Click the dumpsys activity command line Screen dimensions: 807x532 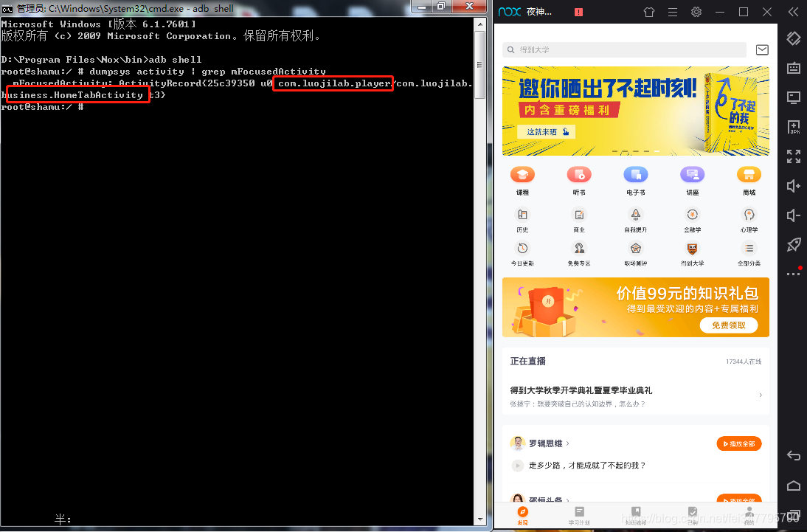point(164,71)
